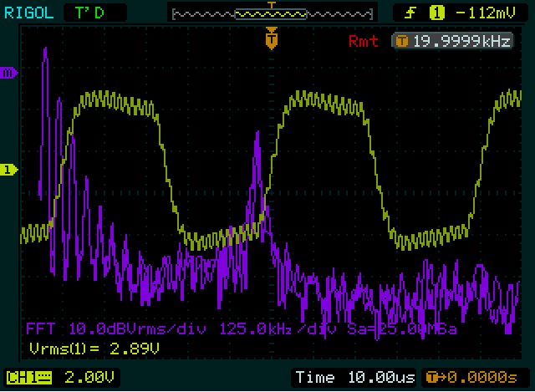Click the T'D trigger status indicator
Viewport: 535px width, 392px height.
[x=89, y=13]
